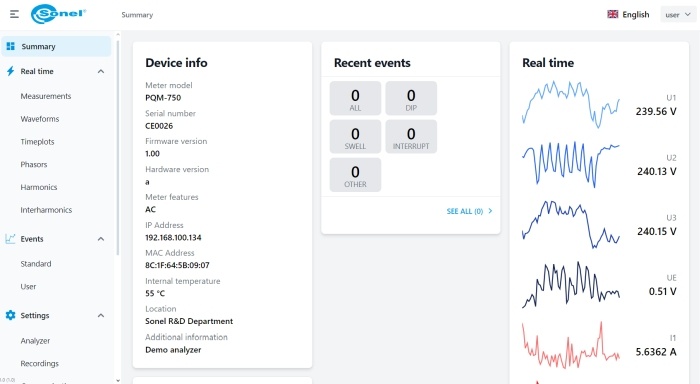Viewport: 700px width, 384px height.
Task: Click the UK flag language icon
Action: tap(612, 14)
